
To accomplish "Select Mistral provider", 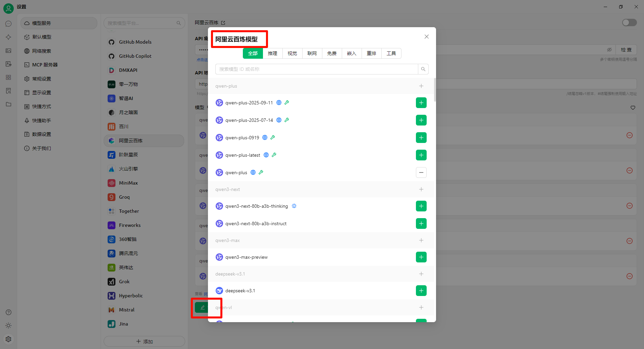I will (x=144, y=310).
